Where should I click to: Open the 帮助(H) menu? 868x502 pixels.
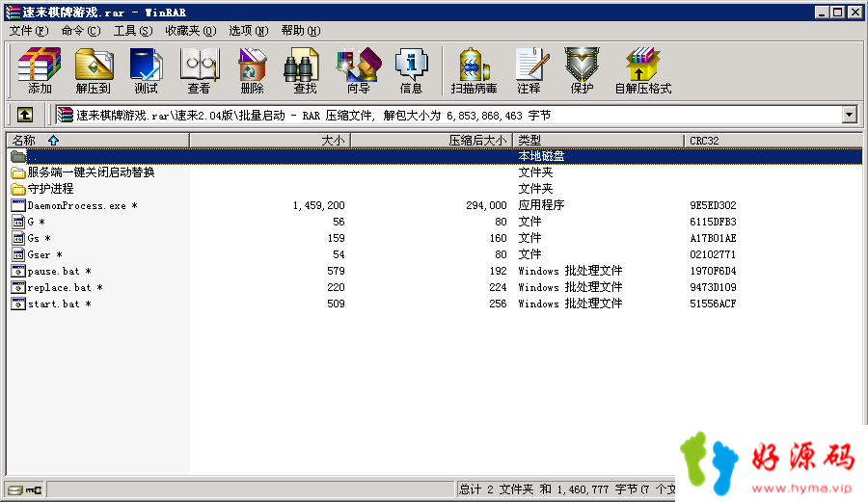(x=301, y=31)
